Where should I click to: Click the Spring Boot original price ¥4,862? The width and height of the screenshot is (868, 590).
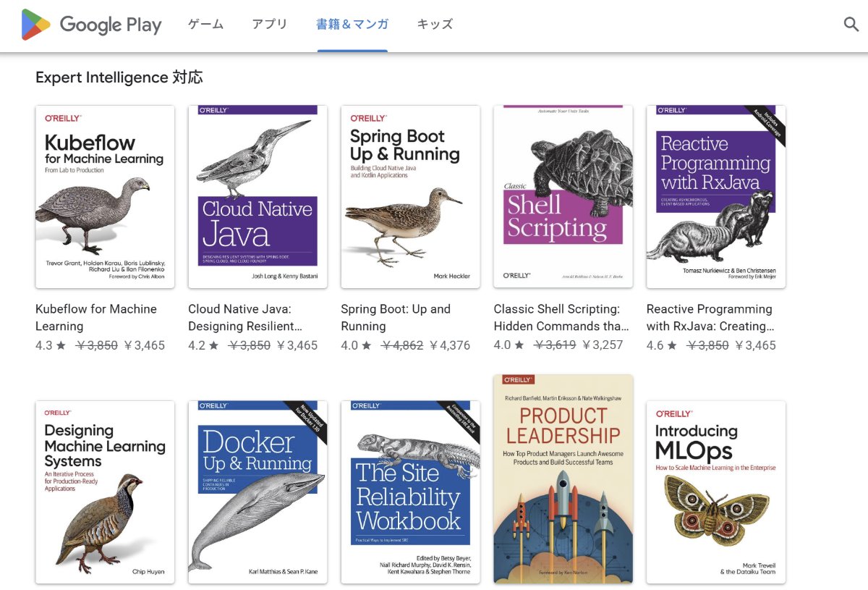(x=402, y=345)
